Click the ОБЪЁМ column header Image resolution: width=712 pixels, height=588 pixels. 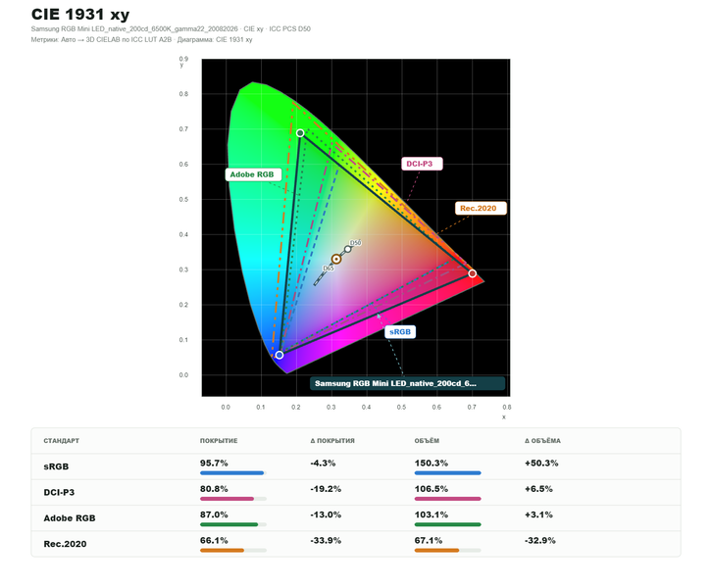pos(427,441)
